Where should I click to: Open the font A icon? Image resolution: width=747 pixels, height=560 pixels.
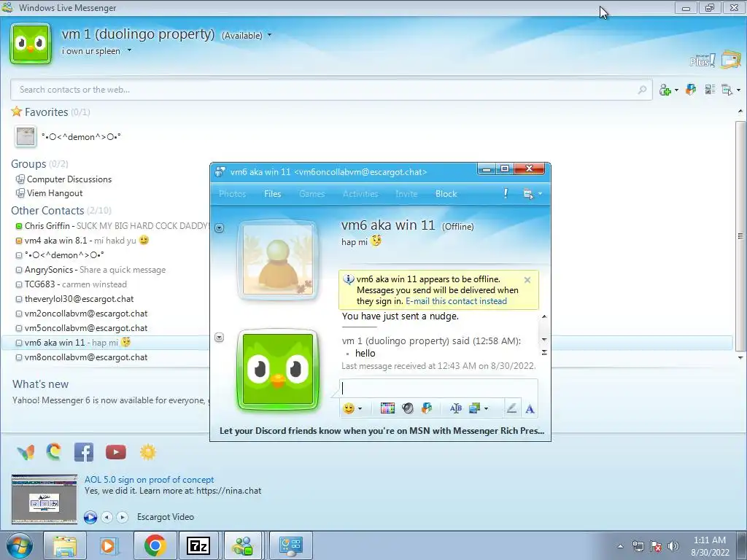coord(530,408)
